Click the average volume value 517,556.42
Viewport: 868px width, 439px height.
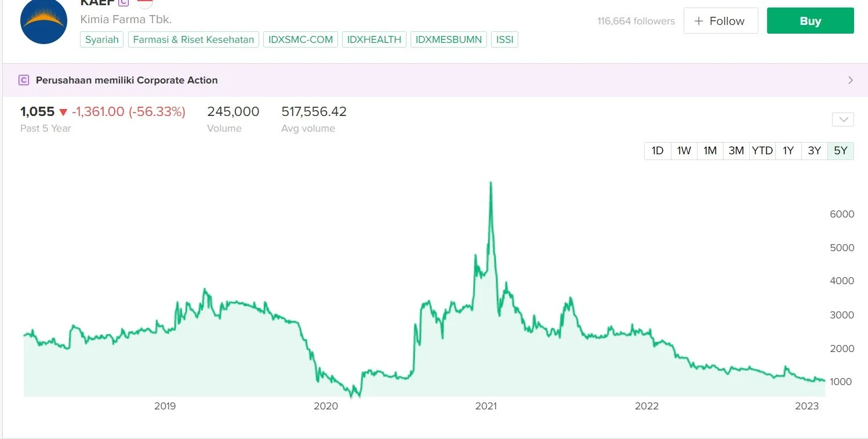[x=314, y=111]
